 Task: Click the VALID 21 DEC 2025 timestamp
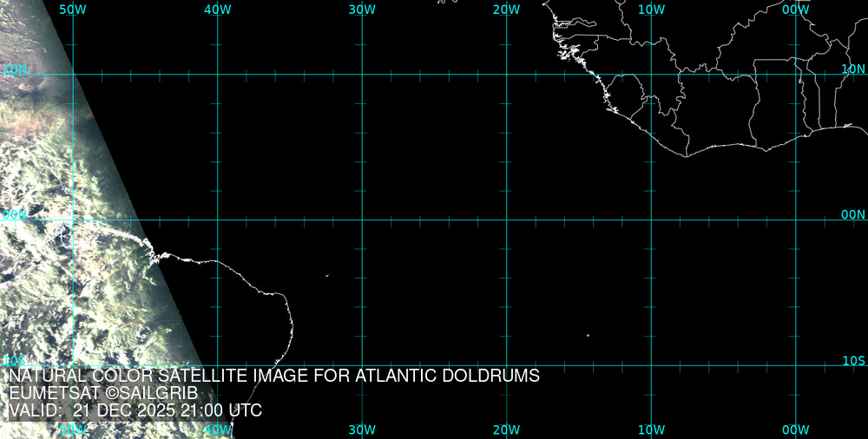point(135,410)
